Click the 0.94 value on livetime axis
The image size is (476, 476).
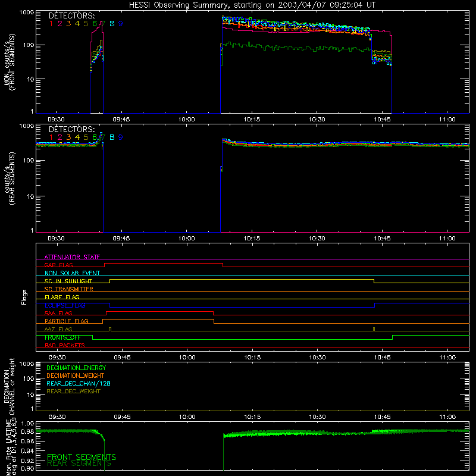click(x=28, y=451)
